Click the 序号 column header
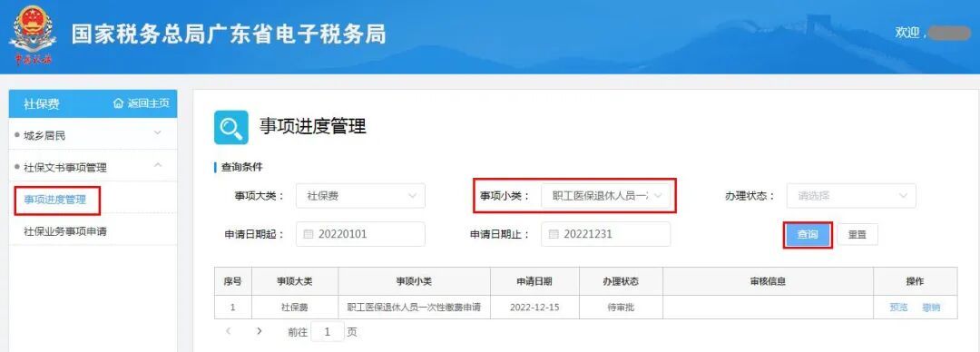980x352 pixels. [x=232, y=281]
